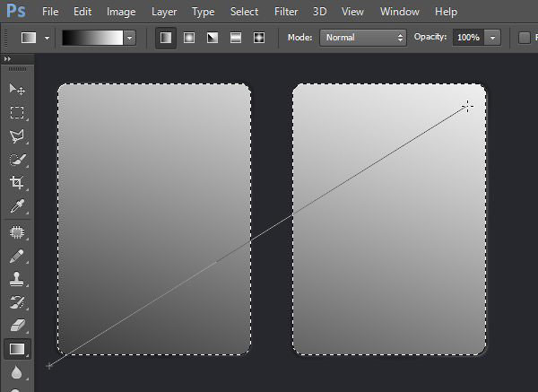This screenshot has height=392, width=538.
Task: Open the Layer menu
Action: pos(164,12)
